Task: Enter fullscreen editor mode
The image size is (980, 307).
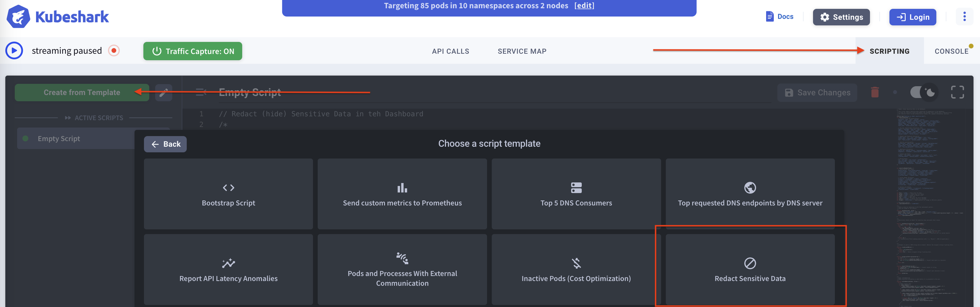Action: [957, 92]
